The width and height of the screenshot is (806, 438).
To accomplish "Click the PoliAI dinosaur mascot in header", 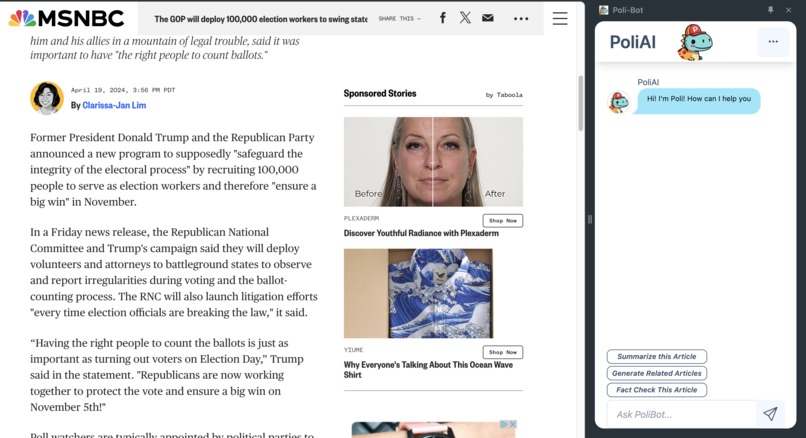I will (695, 43).
